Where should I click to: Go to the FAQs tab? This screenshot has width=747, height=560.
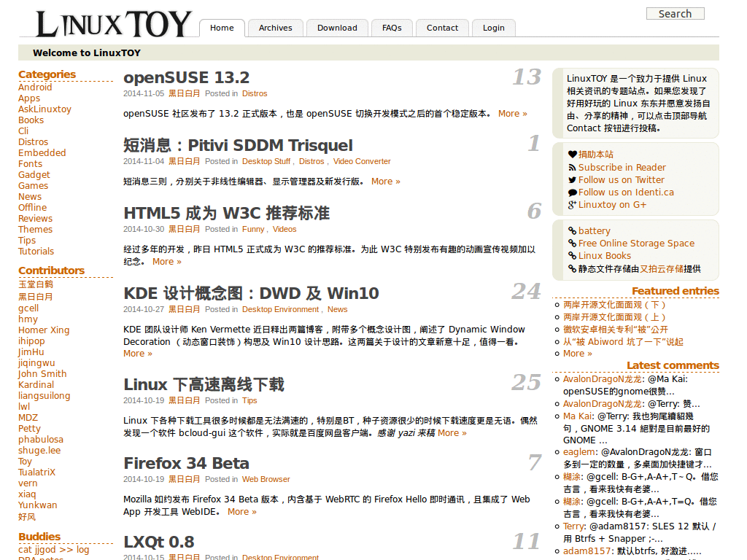point(392,28)
